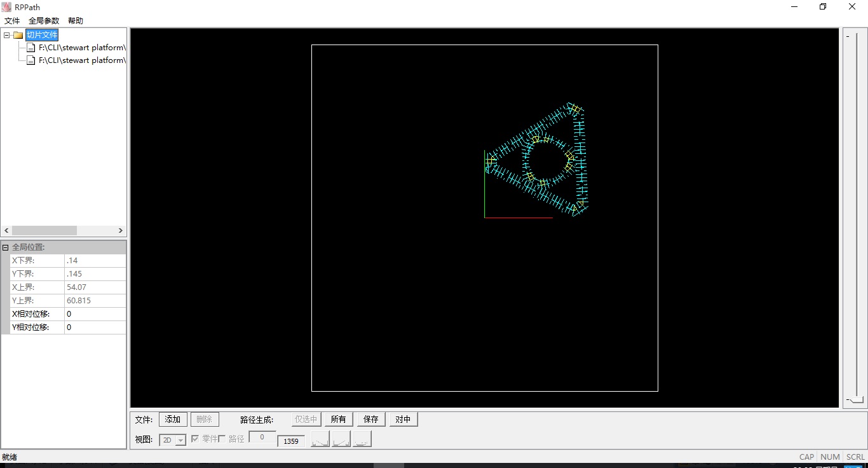868x468 pixels.
Task: Click the field showing 1359
Action: click(x=291, y=441)
